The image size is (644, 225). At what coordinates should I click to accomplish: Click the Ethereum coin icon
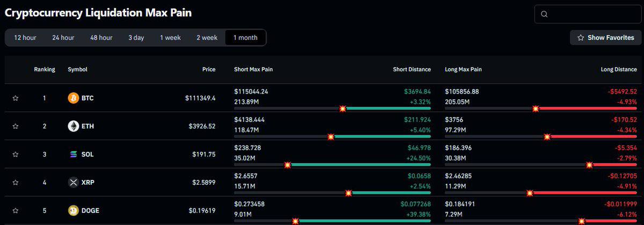coord(73,126)
